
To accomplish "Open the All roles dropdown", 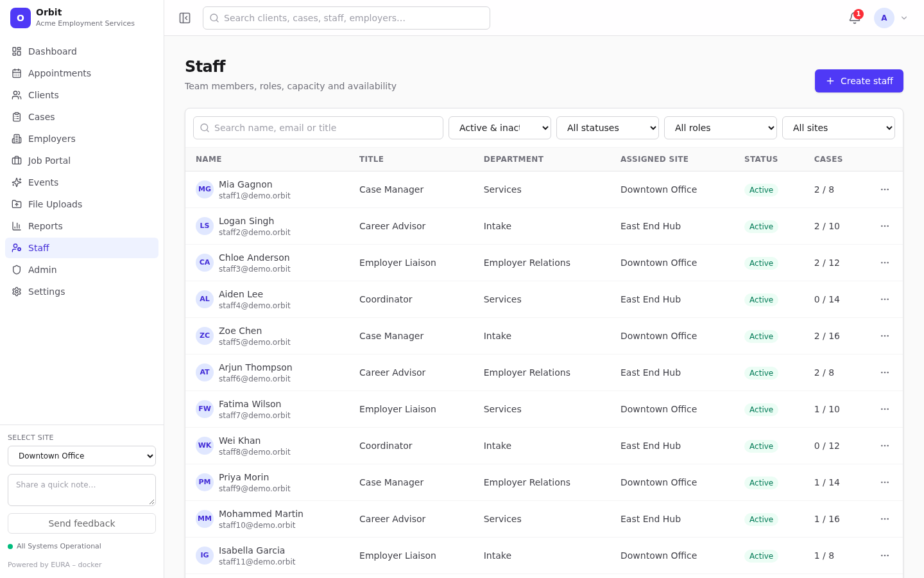I will [x=721, y=128].
